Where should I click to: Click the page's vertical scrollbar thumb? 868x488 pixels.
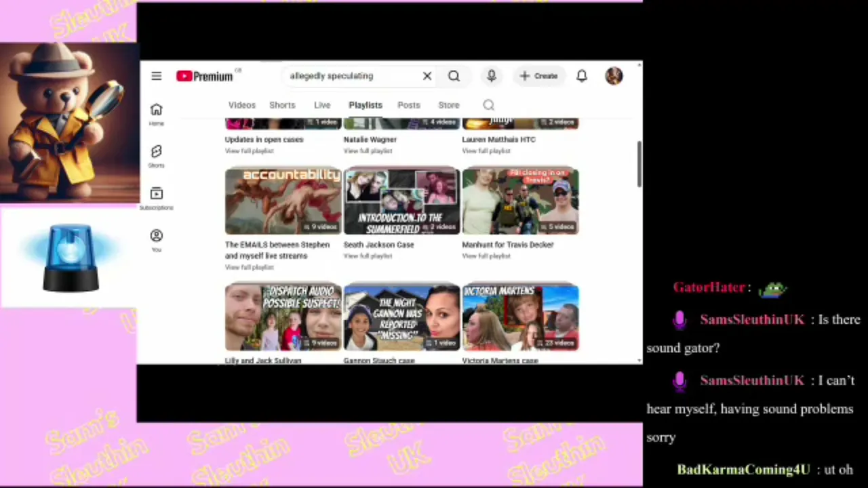638,163
